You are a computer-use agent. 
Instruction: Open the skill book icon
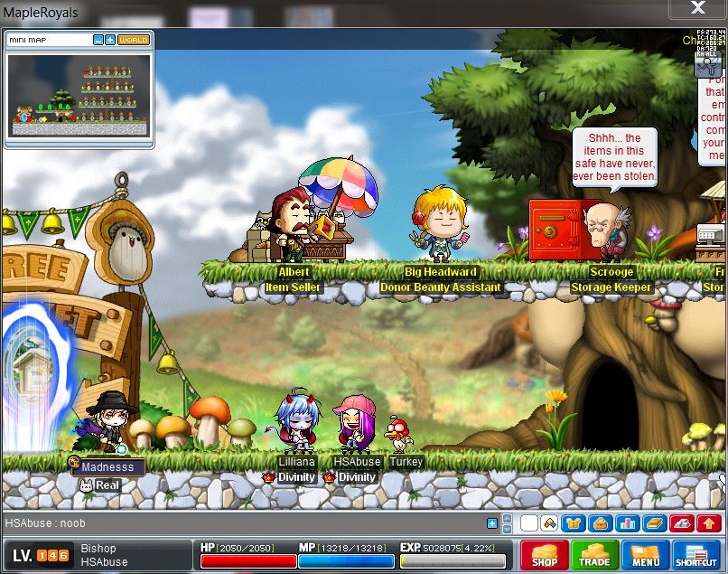tap(655, 523)
